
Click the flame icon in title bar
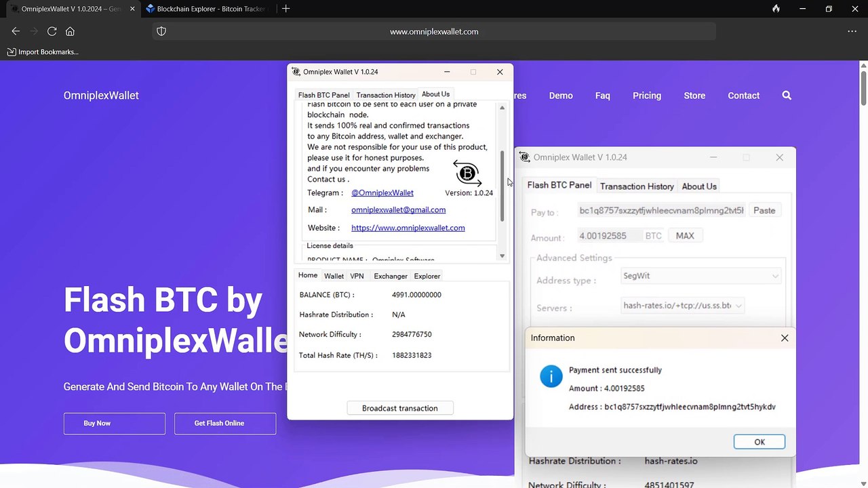pos(776,9)
